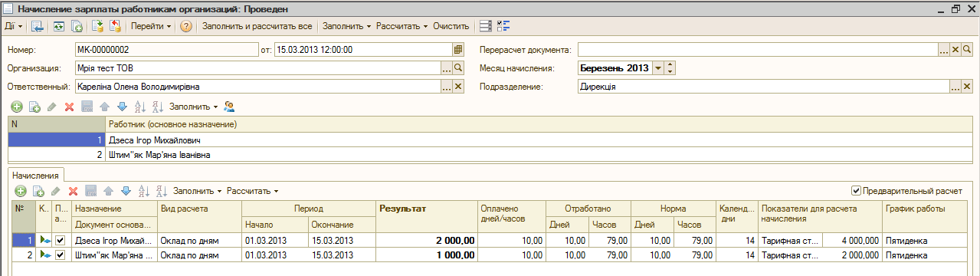The width and height of the screenshot is (980, 276).
Task: Click the refresh document toolbar icon
Action: pyautogui.click(x=59, y=26)
